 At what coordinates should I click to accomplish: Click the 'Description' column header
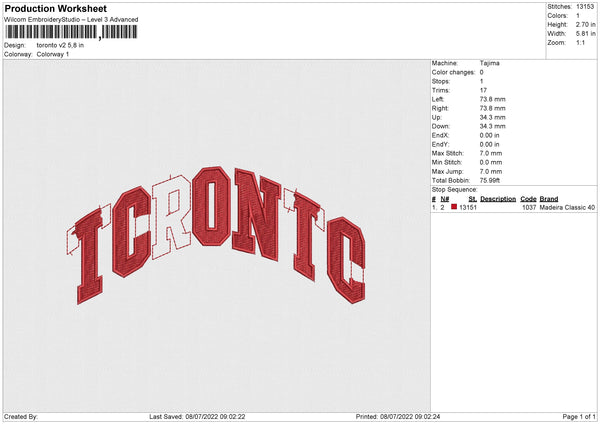pyautogui.click(x=498, y=199)
